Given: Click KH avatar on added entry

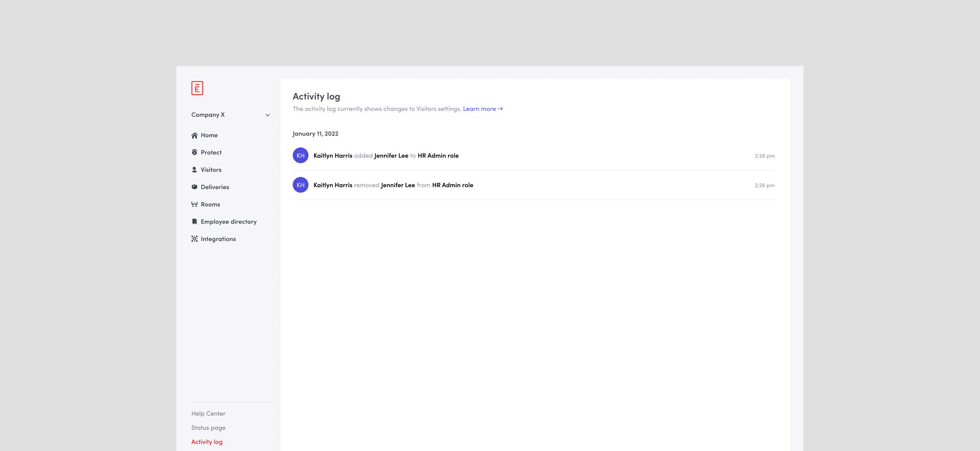Looking at the screenshot, I should [301, 156].
